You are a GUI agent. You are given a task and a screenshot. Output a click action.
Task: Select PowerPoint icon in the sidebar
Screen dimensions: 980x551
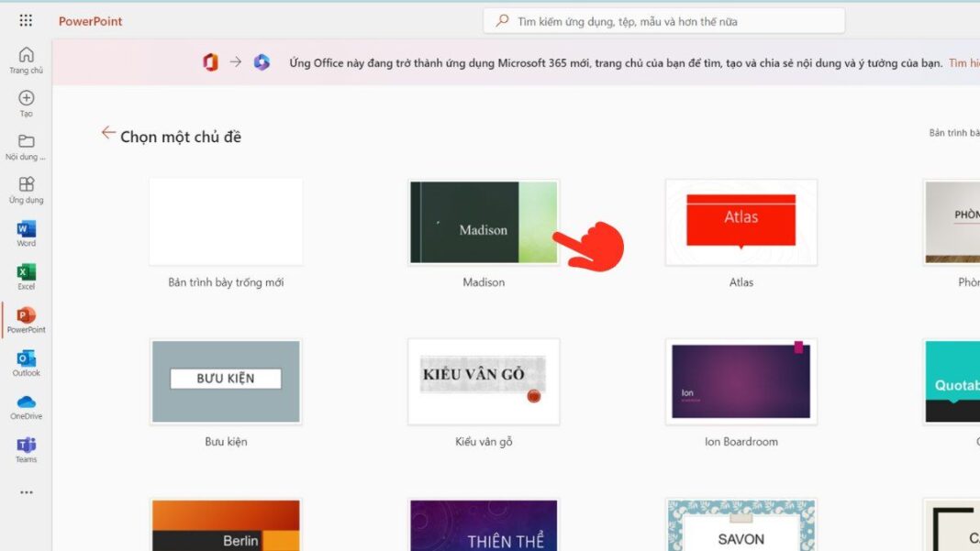click(x=27, y=314)
